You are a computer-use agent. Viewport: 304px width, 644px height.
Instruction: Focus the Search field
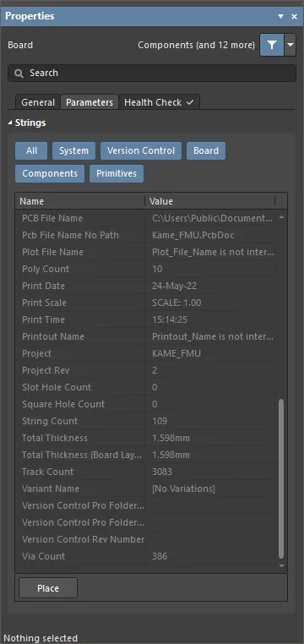point(152,74)
